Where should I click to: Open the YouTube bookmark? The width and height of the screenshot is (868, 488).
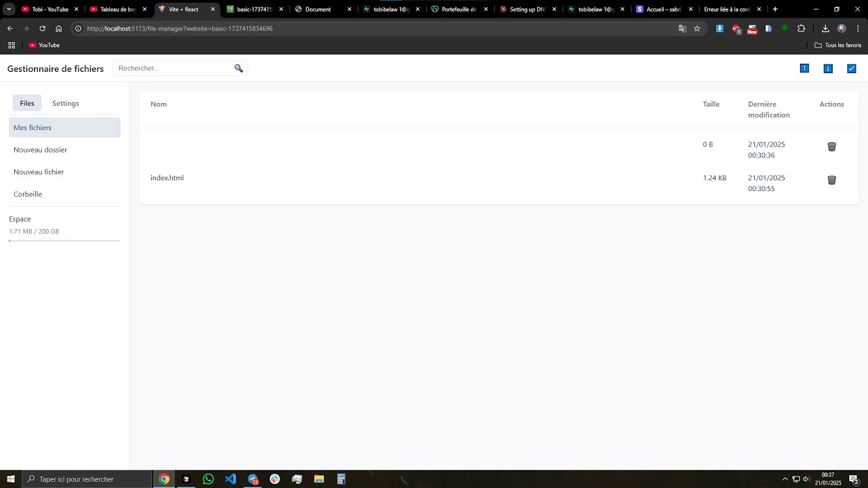(44, 45)
